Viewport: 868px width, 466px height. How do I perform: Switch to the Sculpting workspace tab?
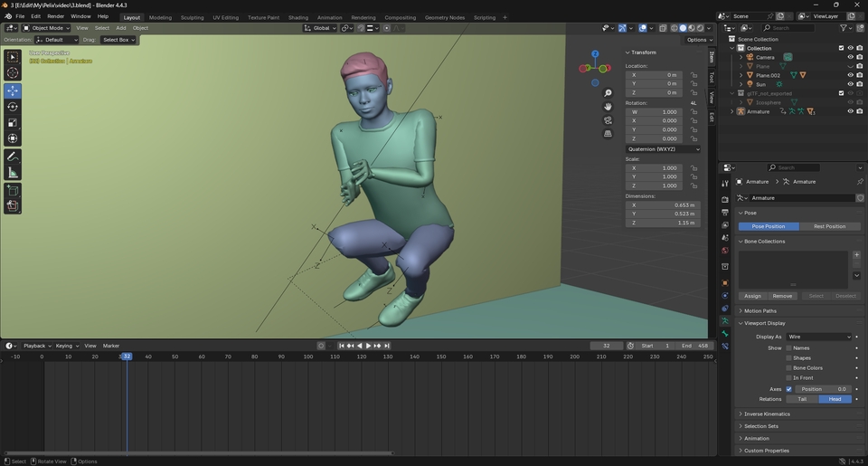click(x=192, y=17)
